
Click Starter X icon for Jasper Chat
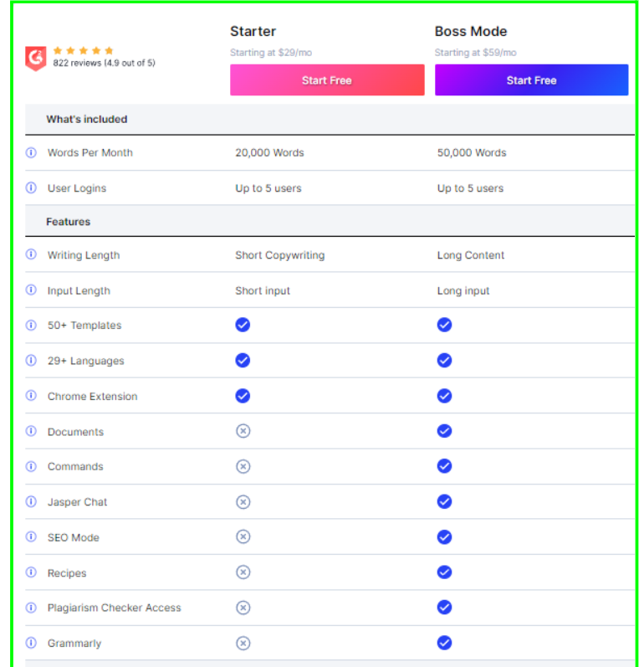[x=243, y=502]
